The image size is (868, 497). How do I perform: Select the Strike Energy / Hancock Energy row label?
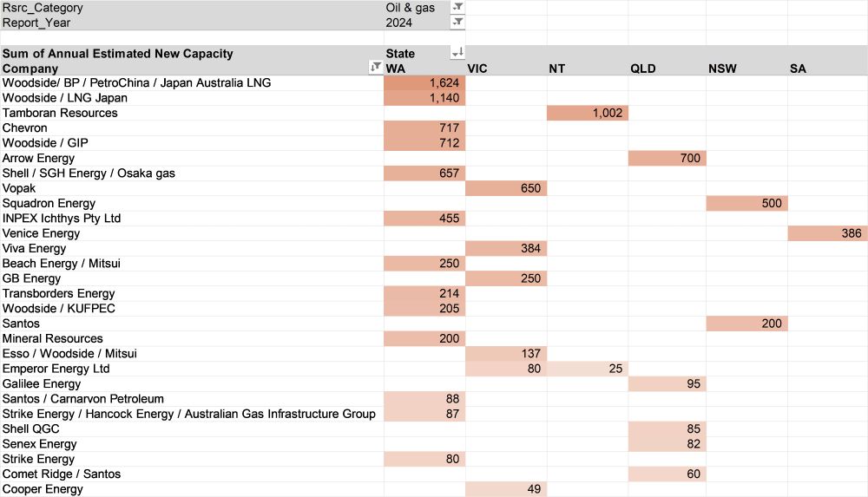pyautogui.click(x=192, y=414)
